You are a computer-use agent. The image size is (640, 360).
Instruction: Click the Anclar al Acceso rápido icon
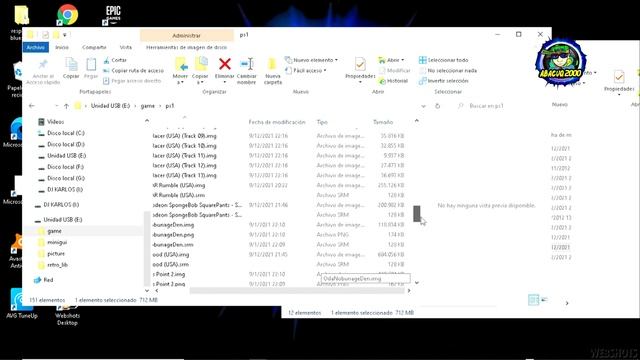click(x=43, y=65)
